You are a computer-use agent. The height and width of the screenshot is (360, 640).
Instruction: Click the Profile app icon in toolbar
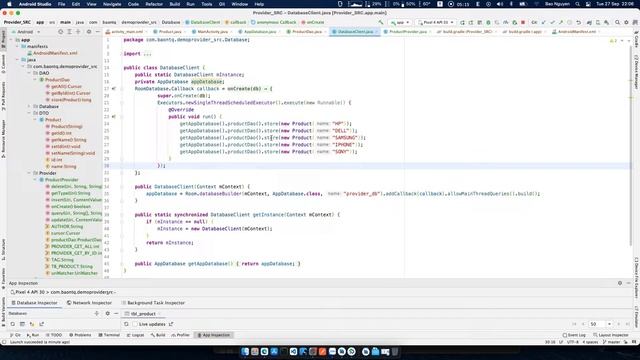pos(505,22)
